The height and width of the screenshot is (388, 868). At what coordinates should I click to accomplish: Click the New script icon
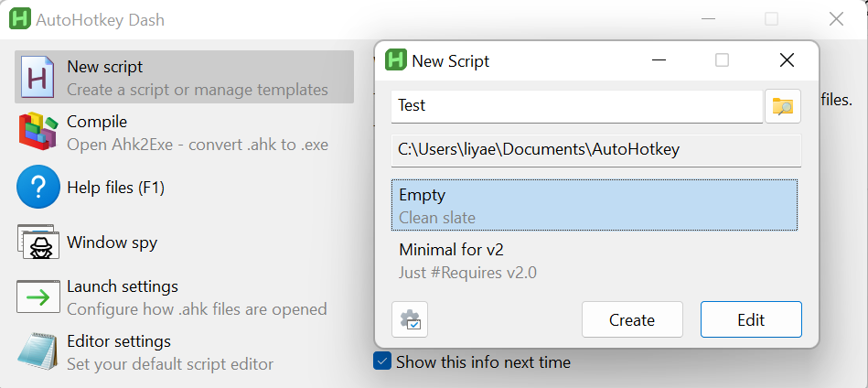click(38, 77)
